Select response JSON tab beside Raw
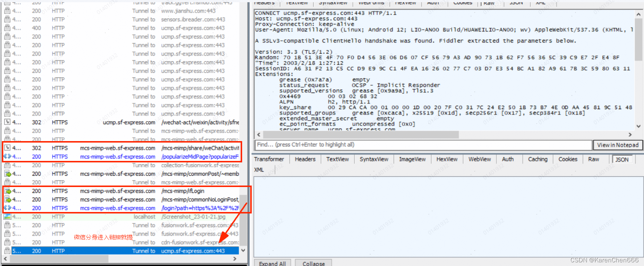 [622, 159]
